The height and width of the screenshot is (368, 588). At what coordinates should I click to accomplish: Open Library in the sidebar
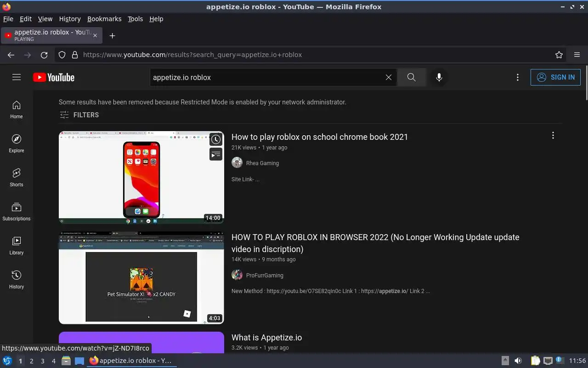pyautogui.click(x=17, y=246)
